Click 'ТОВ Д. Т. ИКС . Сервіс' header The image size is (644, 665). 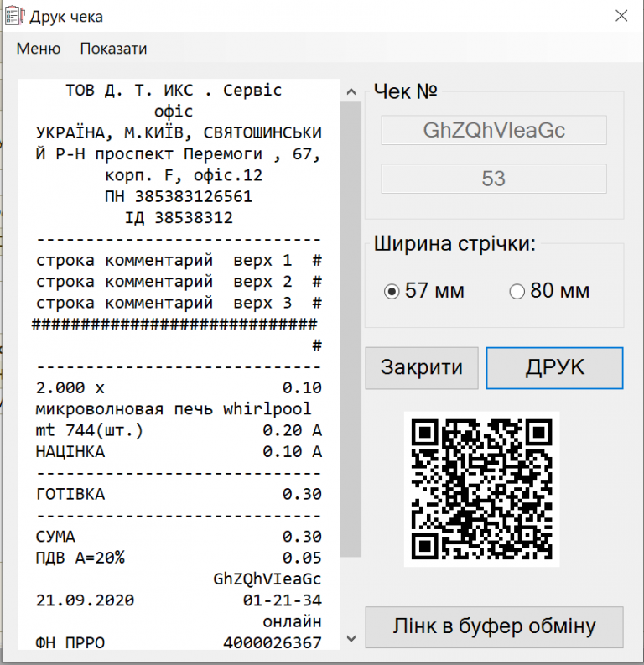(174, 90)
